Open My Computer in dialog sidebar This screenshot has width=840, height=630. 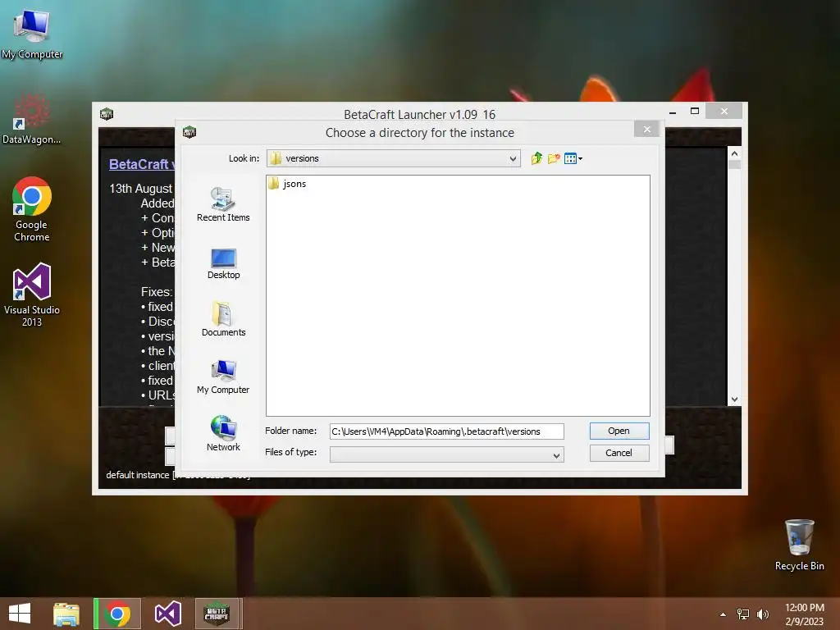pyautogui.click(x=223, y=377)
